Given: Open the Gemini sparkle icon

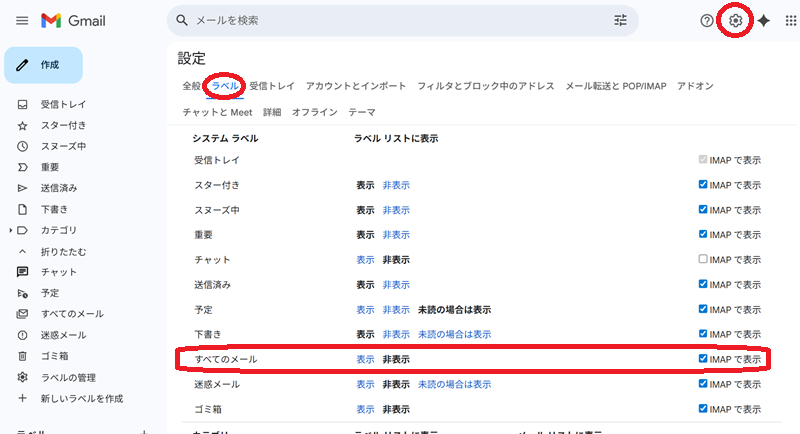Looking at the screenshot, I should 764,20.
